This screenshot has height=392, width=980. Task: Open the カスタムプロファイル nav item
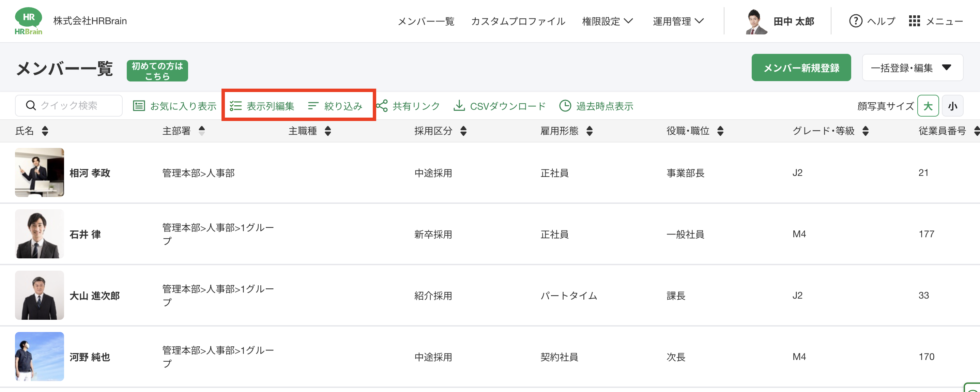(x=518, y=21)
